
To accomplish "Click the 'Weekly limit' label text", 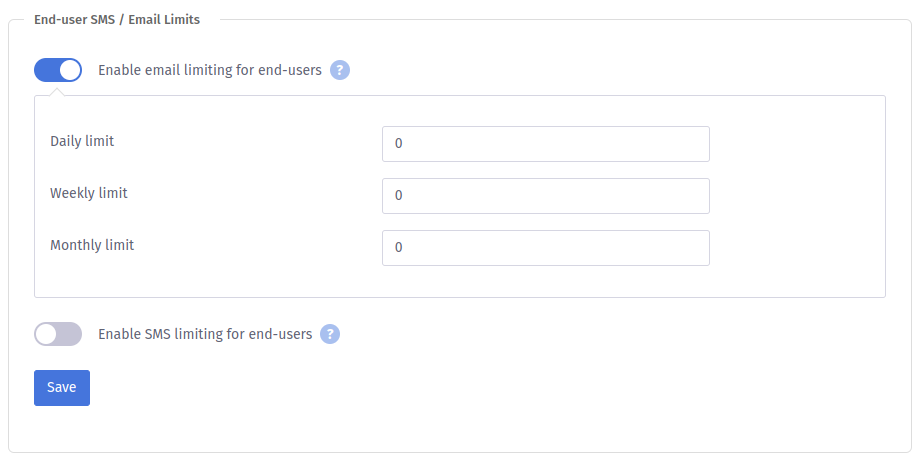I will tap(89, 193).
